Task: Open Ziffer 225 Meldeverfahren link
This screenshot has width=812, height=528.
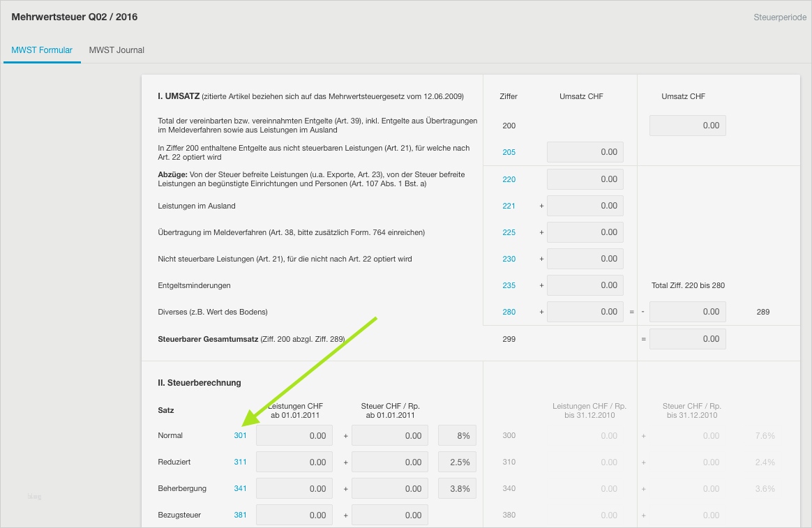Action: coord(509,232)
